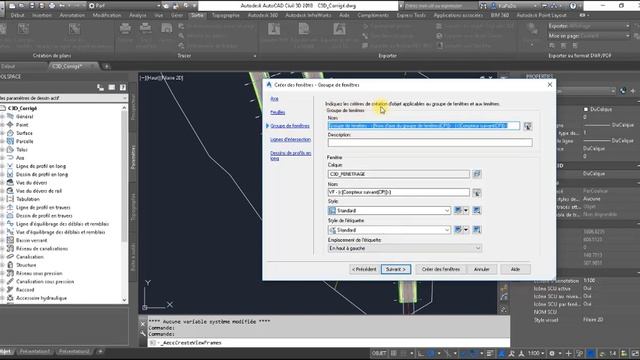
Task: Open the Annotation ribbon tab
Action: coord(71,15)
